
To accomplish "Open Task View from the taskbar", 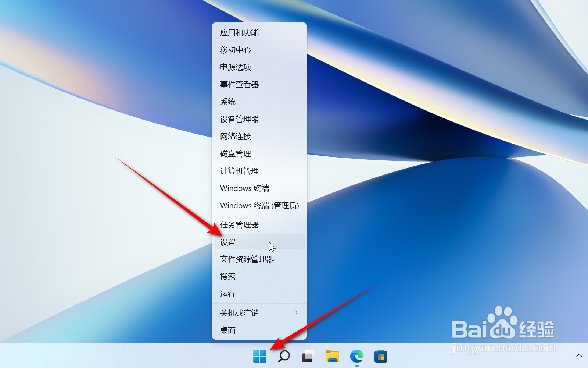I will pyautogui.click(x=308, y=356).
